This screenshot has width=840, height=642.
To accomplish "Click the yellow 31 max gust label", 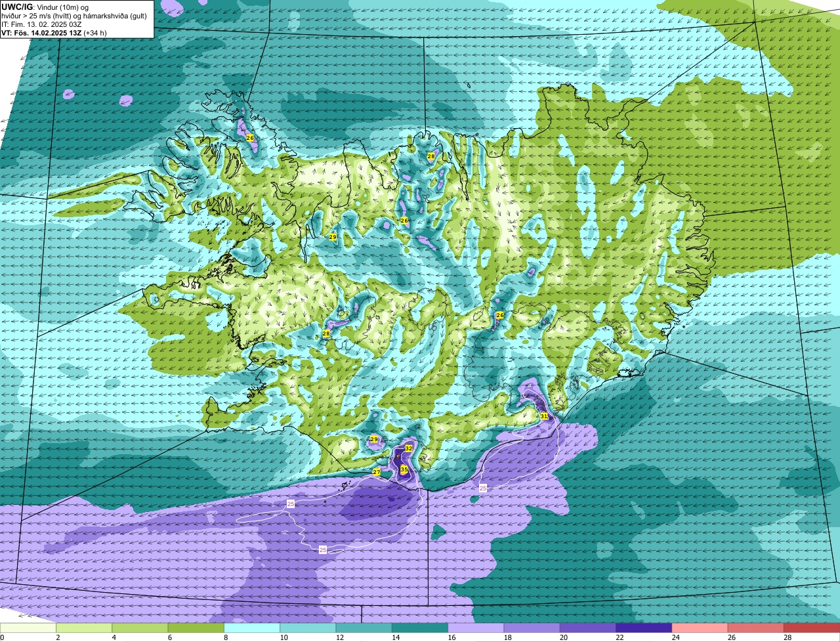I will [544, 416].
